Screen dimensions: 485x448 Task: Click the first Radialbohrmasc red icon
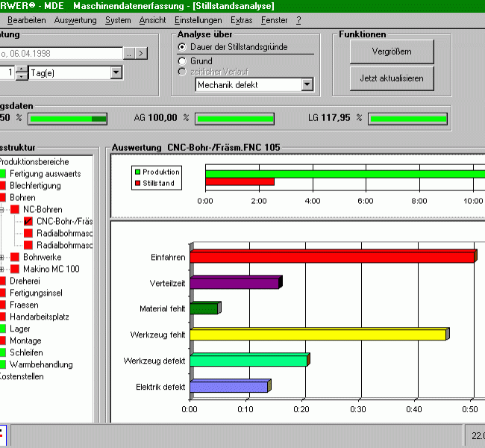point(28,234)
